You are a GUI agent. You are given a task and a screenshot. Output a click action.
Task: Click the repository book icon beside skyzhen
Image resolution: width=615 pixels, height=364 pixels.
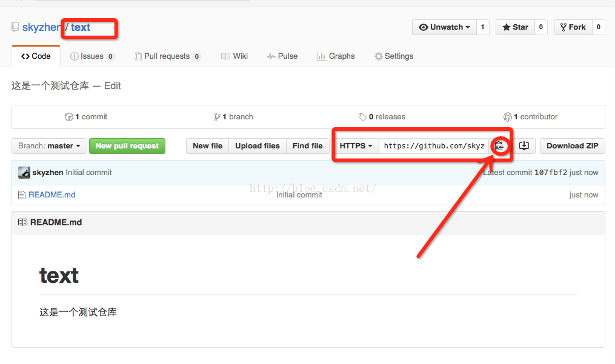(x=15, y=27)
